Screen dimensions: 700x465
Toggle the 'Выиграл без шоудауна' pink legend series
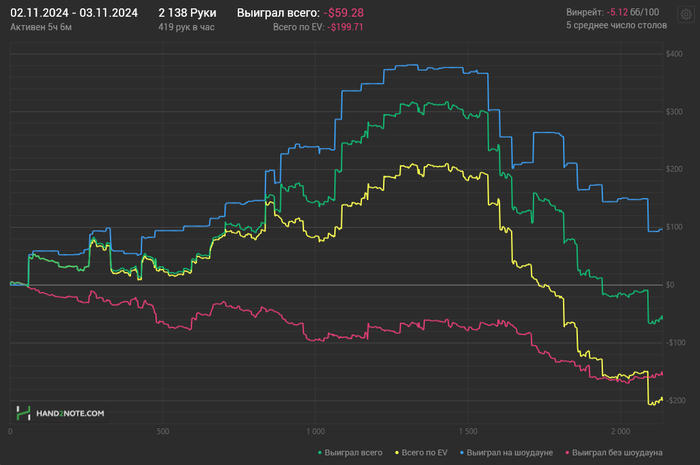[614, 453]
